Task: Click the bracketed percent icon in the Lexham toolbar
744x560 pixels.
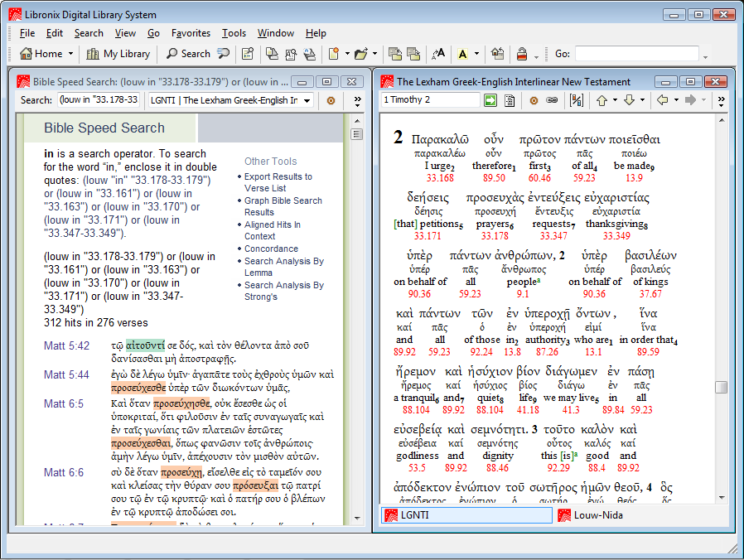Action: (577, 100)
